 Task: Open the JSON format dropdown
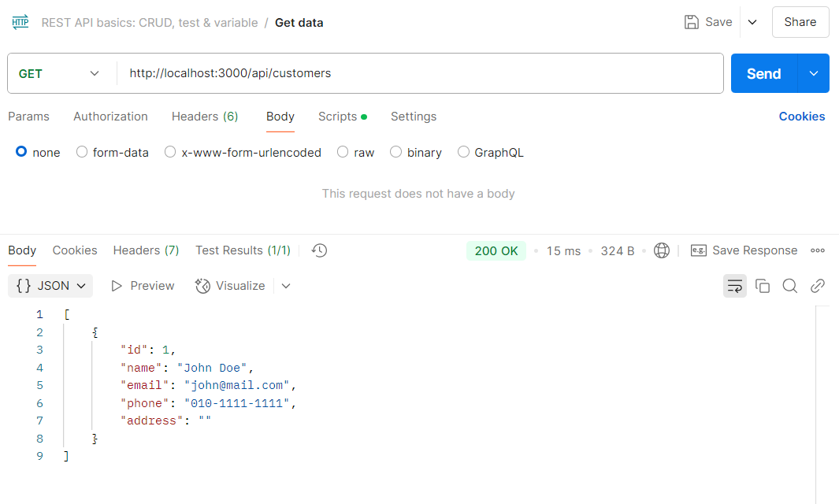(50, 286)
